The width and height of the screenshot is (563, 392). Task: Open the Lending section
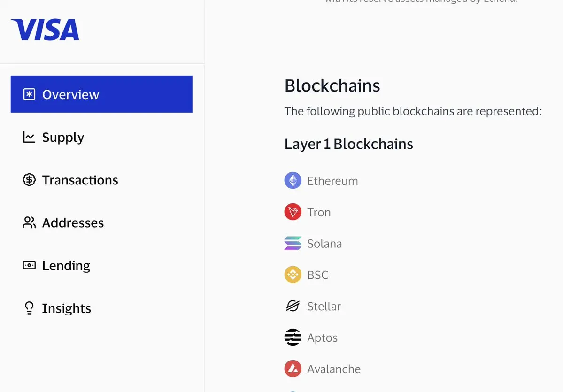click(101, 265)
